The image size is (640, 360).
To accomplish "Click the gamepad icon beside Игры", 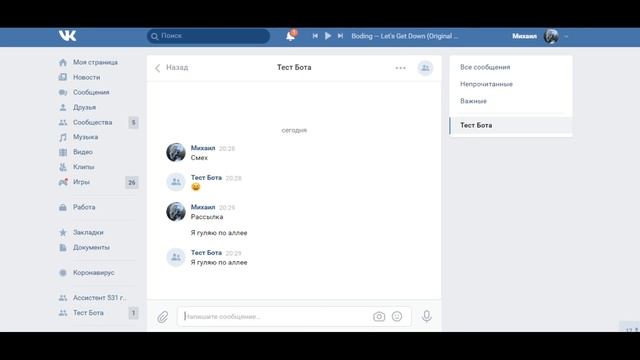I will point(63,182).
